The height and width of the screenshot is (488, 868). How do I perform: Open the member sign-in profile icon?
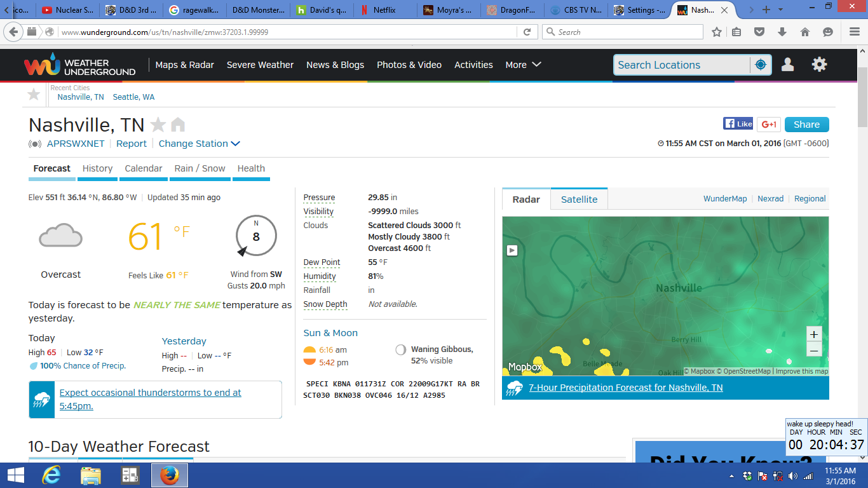tap(787, 64)
